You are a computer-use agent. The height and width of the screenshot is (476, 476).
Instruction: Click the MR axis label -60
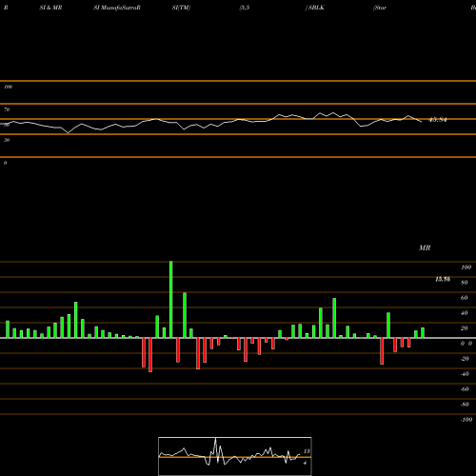click(x=465, y=389)
